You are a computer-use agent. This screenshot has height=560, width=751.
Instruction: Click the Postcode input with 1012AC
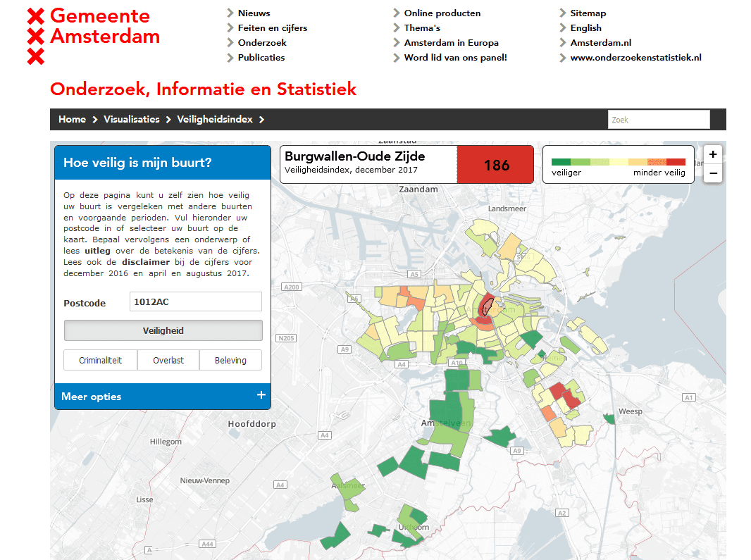pyautogui.click(x=195, y=301)
